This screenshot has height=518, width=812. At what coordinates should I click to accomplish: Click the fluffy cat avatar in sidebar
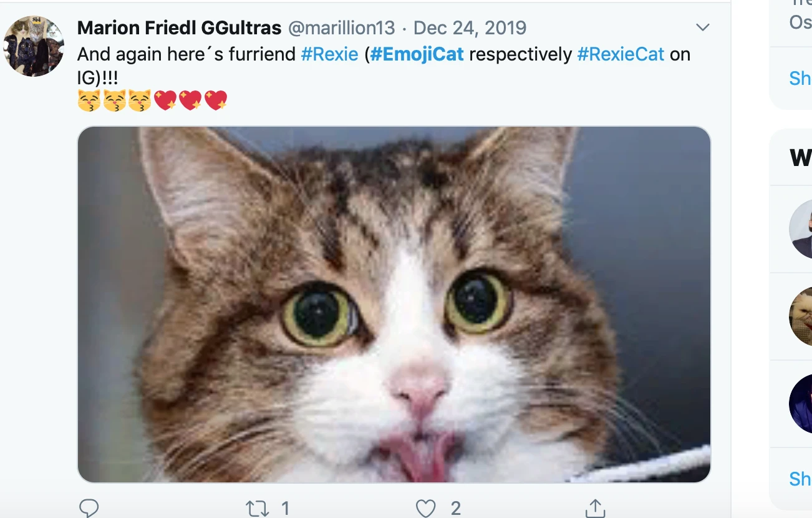[x=803, y=316]
